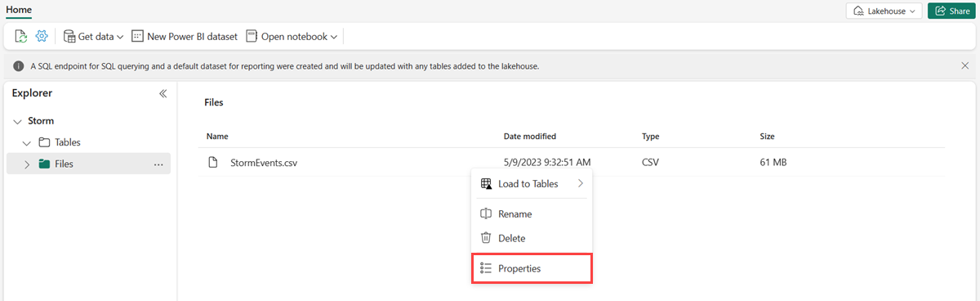The width and height of the screenshot is (980, 301).
Task: Choose Properties in context menu
Action: (532, 268)
